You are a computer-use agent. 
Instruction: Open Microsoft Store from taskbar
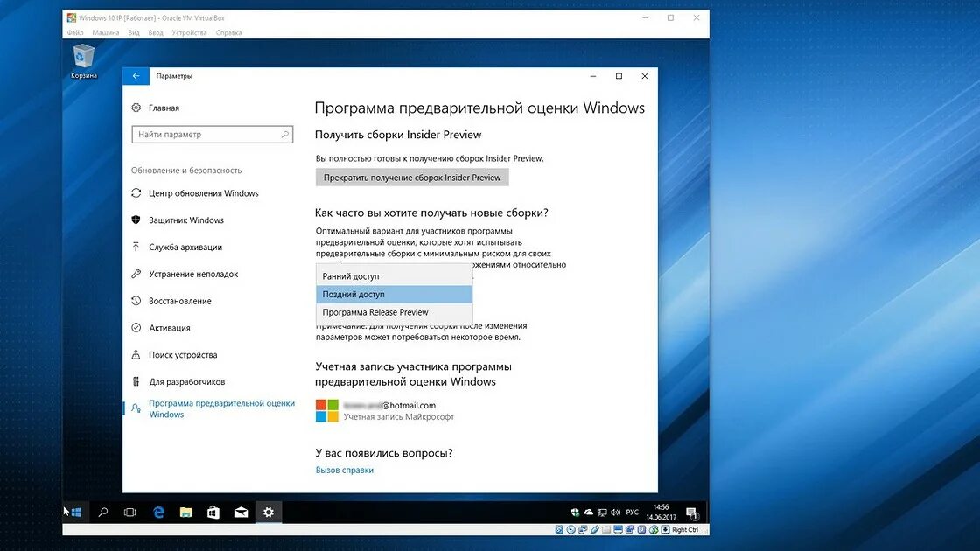(213, 513)
